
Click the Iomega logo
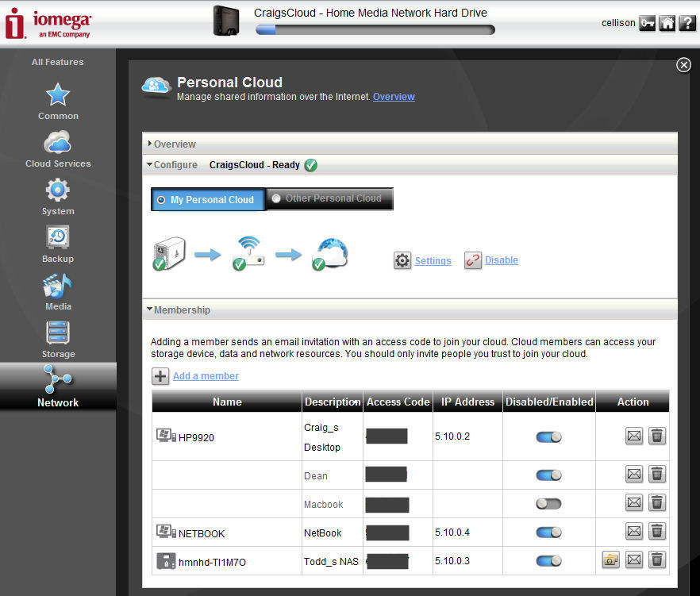click(48, 23)
